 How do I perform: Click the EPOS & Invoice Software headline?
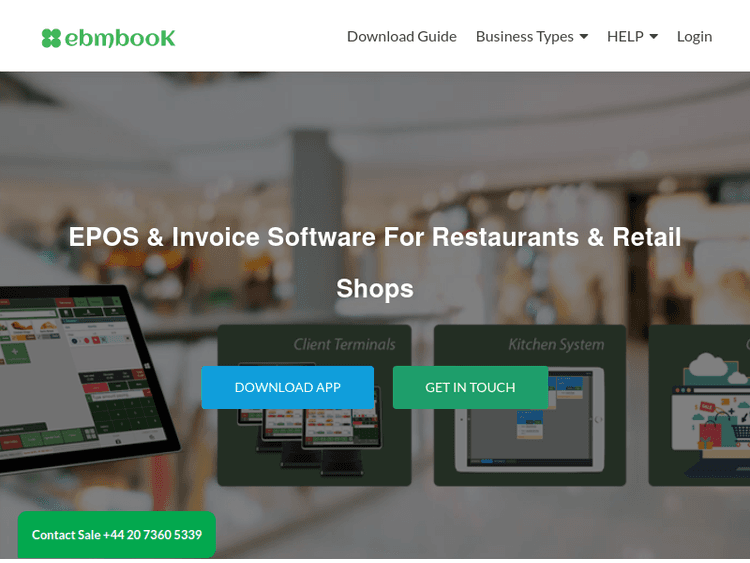pos(375,262)
